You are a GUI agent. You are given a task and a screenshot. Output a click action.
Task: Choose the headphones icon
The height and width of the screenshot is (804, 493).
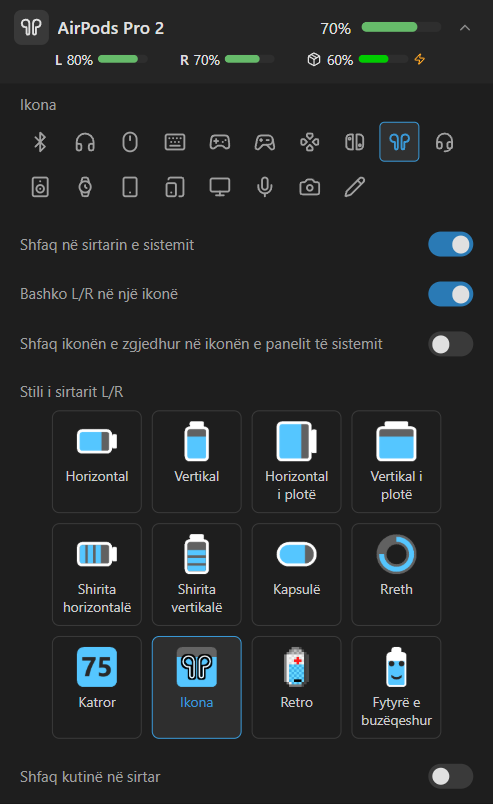click(x=85, y=142)
